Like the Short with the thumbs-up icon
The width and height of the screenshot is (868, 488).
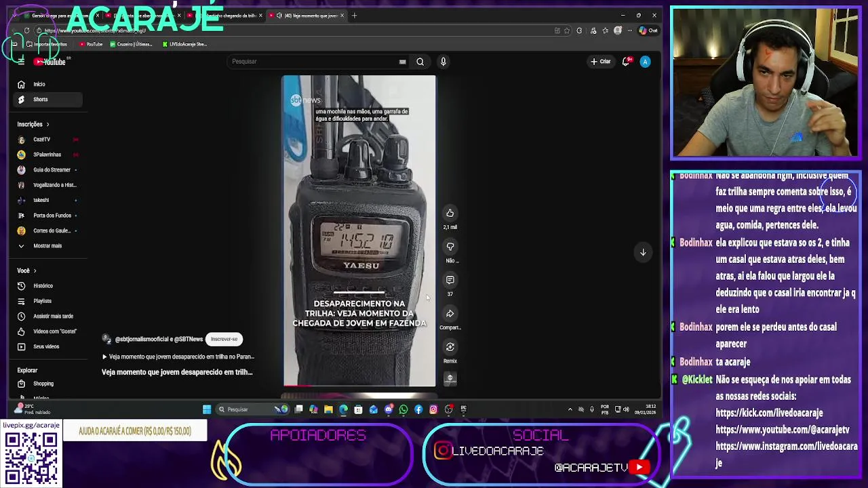point(450,213)
